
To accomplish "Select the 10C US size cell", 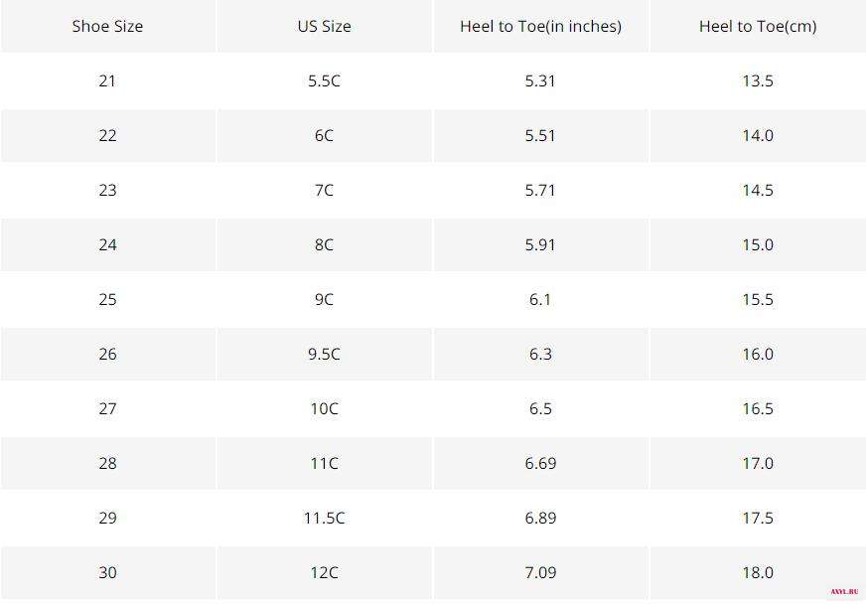I will (325, 408).
